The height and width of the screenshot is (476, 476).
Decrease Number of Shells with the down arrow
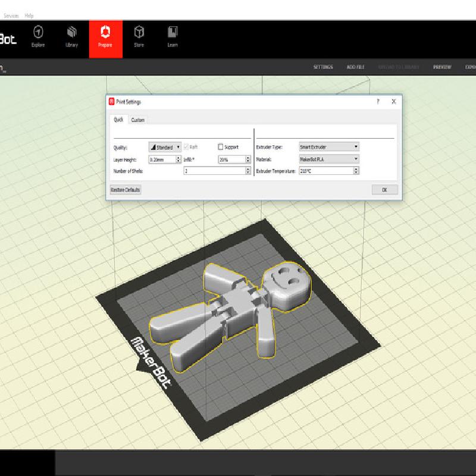tap(248, 173)
